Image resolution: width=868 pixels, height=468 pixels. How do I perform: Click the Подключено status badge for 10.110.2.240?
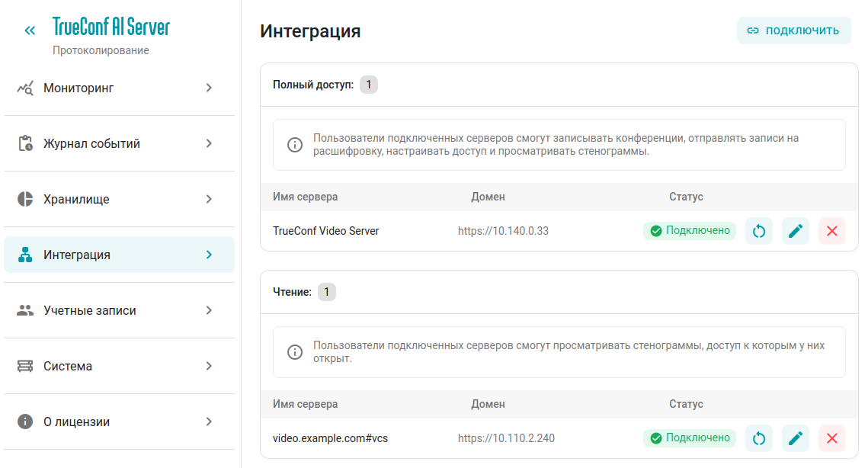click(690, 438)
